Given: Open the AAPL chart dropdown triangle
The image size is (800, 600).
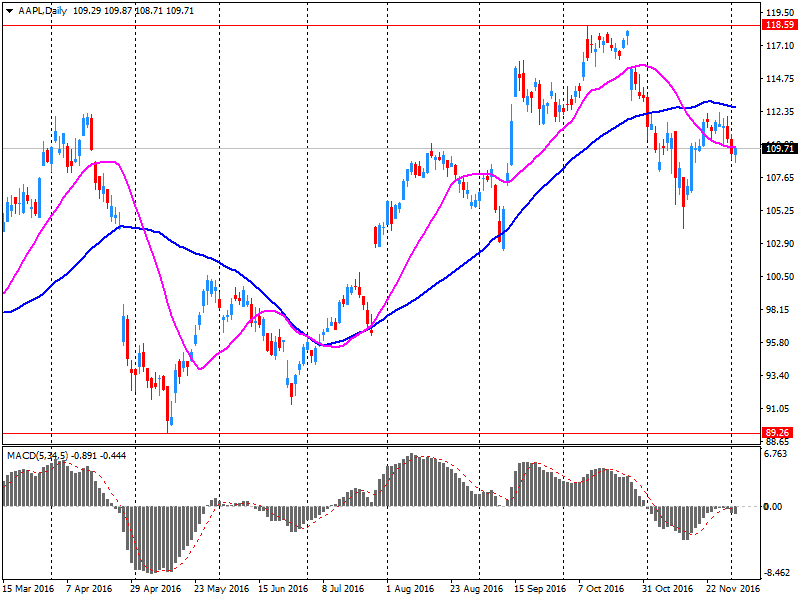Looking at the screenshot, I should click(x=9, y=11).
